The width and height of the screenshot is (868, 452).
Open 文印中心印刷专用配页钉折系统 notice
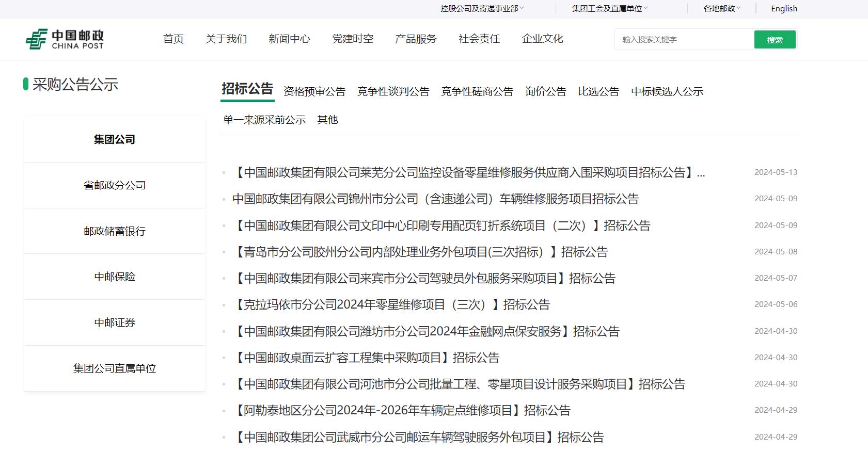(x=441, y=225)
